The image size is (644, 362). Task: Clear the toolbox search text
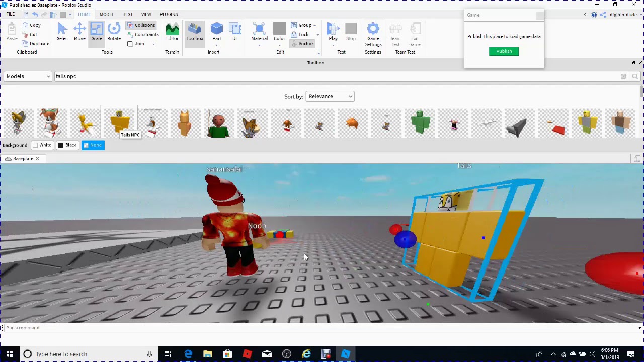(x=623, y=76)
